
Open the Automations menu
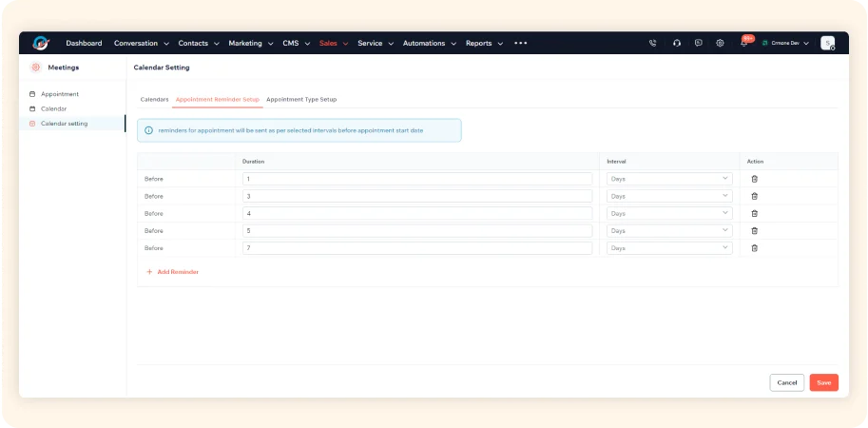click(x=429, y=43)
